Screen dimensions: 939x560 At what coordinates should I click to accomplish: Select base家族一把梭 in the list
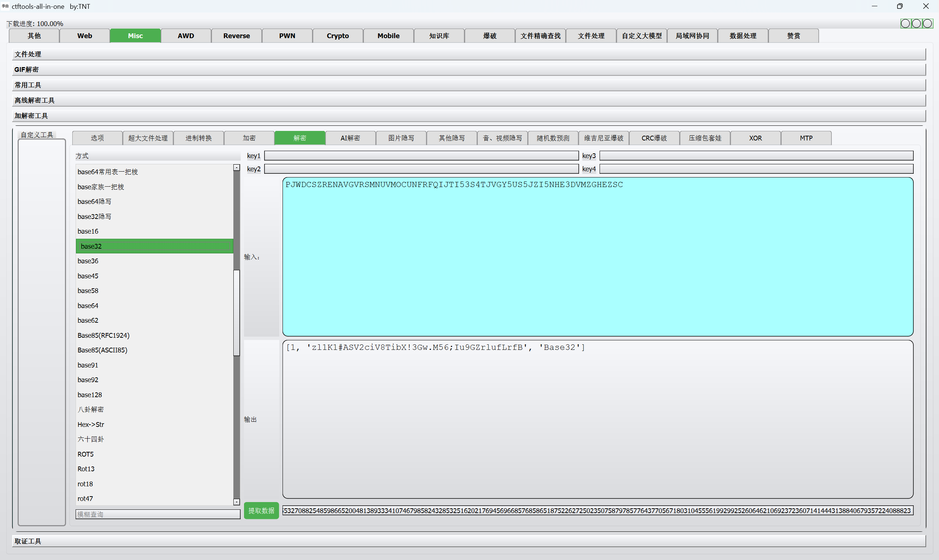[154, 187]
